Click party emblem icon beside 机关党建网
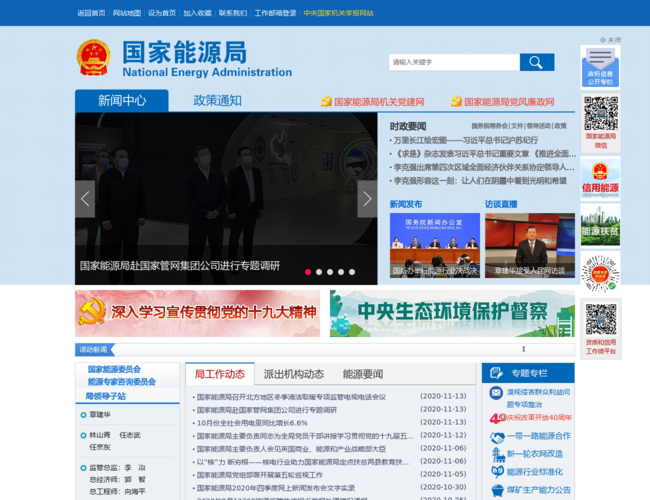 tap(326, 101)
